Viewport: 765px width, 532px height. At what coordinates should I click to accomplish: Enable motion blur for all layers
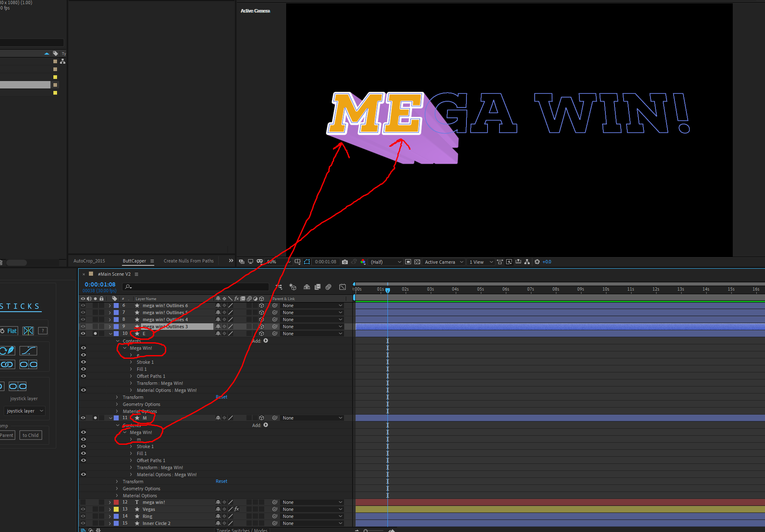pos(328,287)
